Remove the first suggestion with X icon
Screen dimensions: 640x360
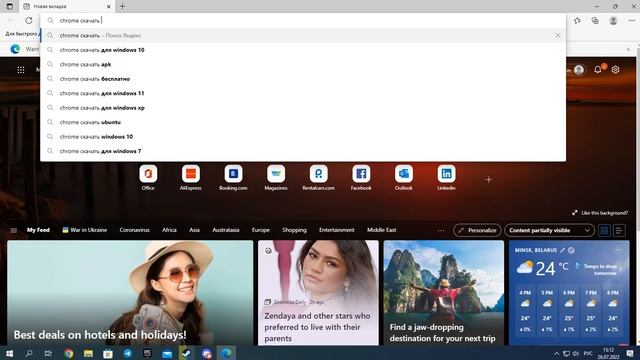click(x=558, y=36)
